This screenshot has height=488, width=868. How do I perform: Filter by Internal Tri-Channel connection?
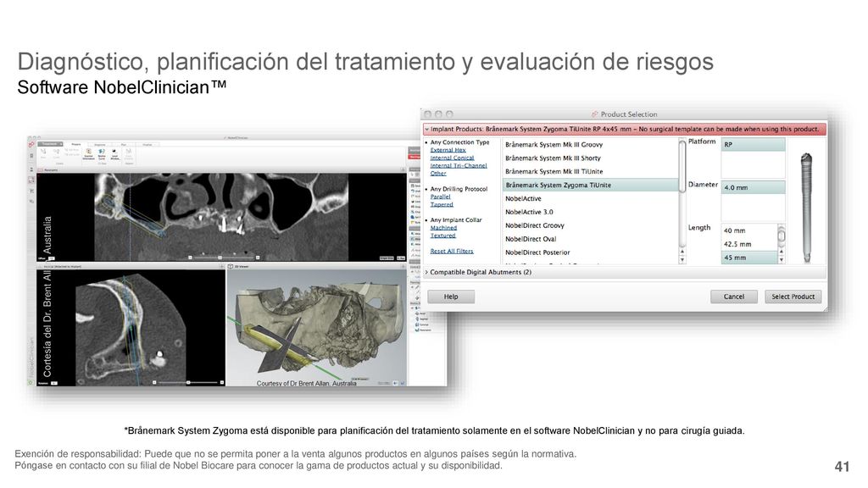459,165
